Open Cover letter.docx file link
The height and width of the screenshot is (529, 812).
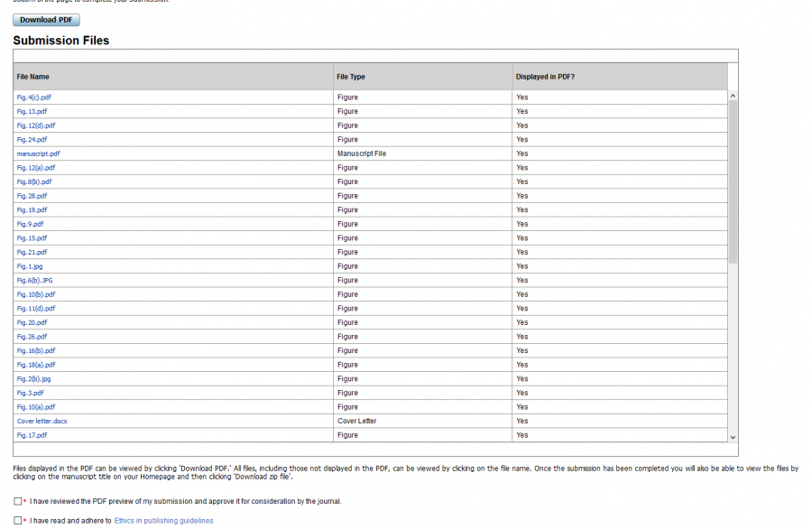[42, 421]
